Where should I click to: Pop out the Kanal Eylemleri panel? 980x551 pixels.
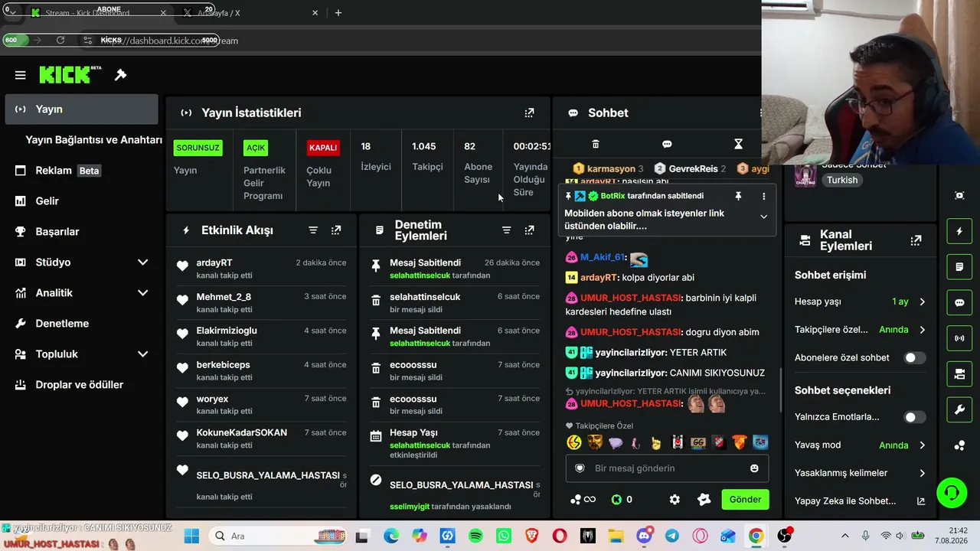(916, 240)
